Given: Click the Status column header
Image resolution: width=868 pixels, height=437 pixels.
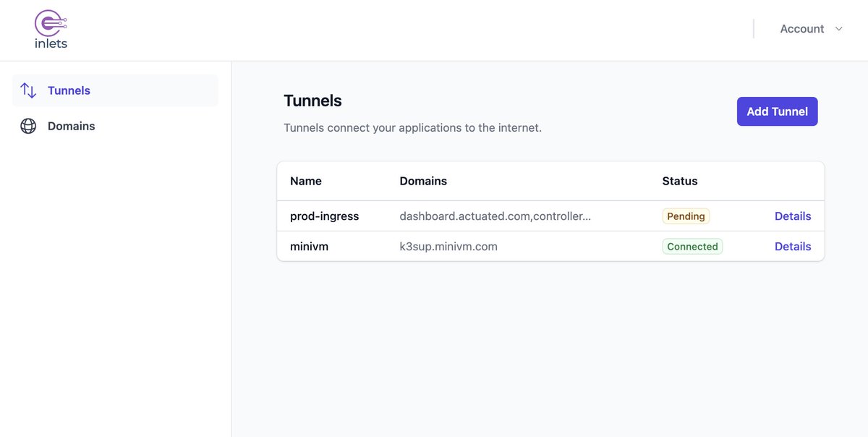Looking at the screenshot, I should pos(680,181).
